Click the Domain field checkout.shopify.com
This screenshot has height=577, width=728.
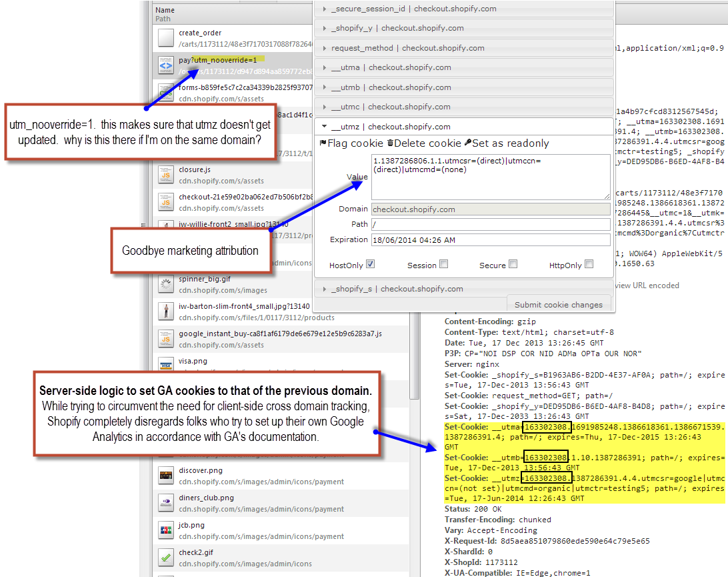click(491, 209)
